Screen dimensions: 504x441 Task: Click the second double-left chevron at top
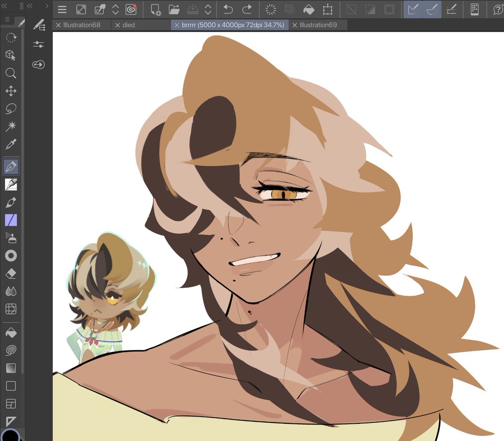pos(30,5)
